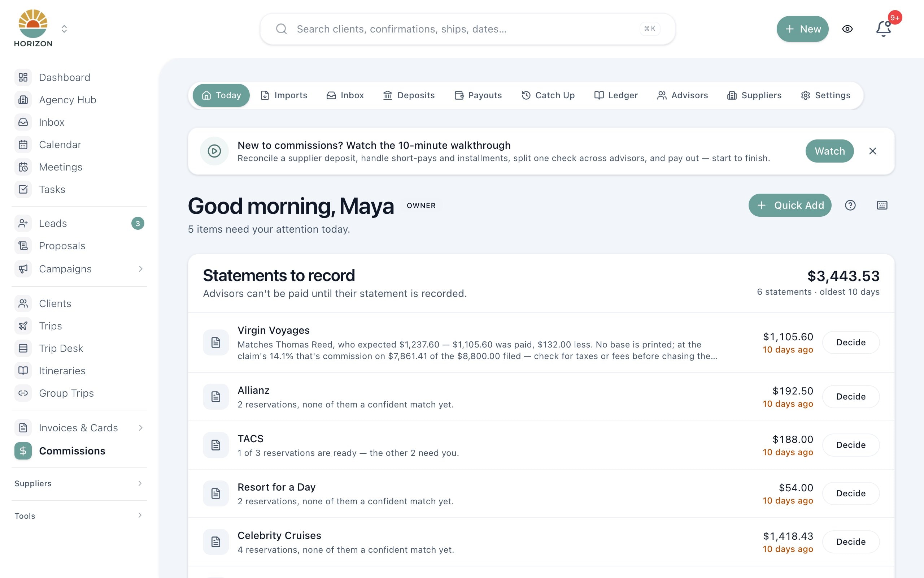Click the search clients input field
Image resolution: width=924 pixels, height=578 pixels.
(x=467, y=29)
